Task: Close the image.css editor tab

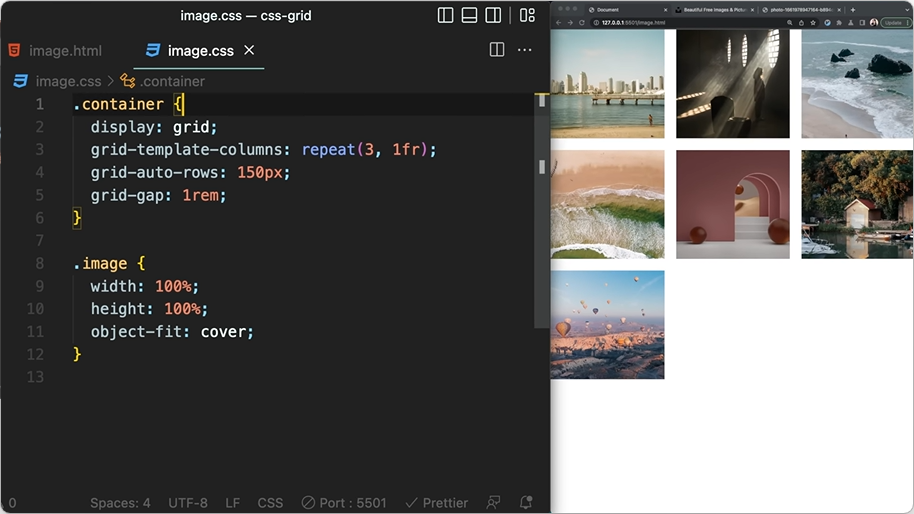Action: [x=249, y=50]
